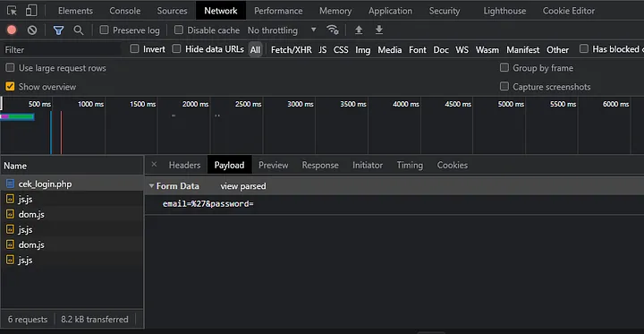Activate the inspect element picker icon
The height and width of the screenshot is (334, 644).
pos(13,11)
